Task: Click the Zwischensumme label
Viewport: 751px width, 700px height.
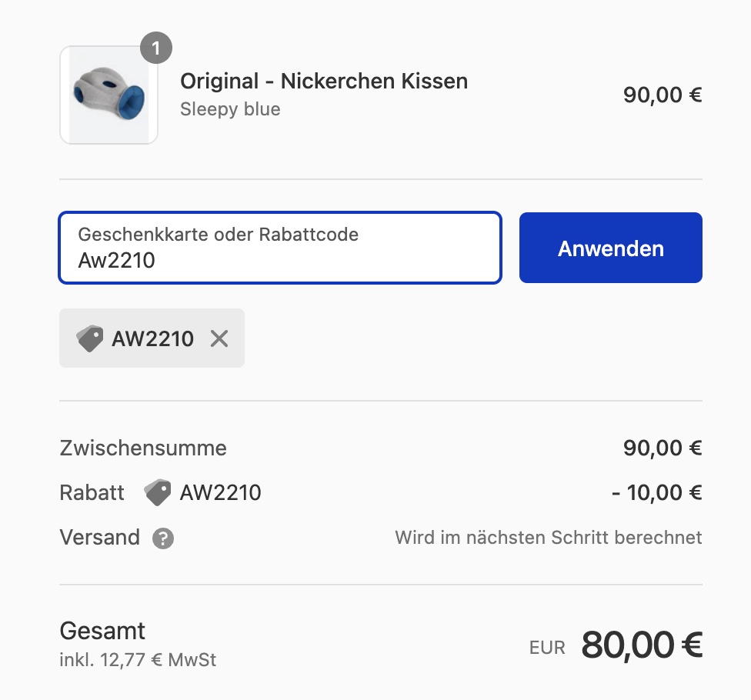Action: [x=143, y=448]
